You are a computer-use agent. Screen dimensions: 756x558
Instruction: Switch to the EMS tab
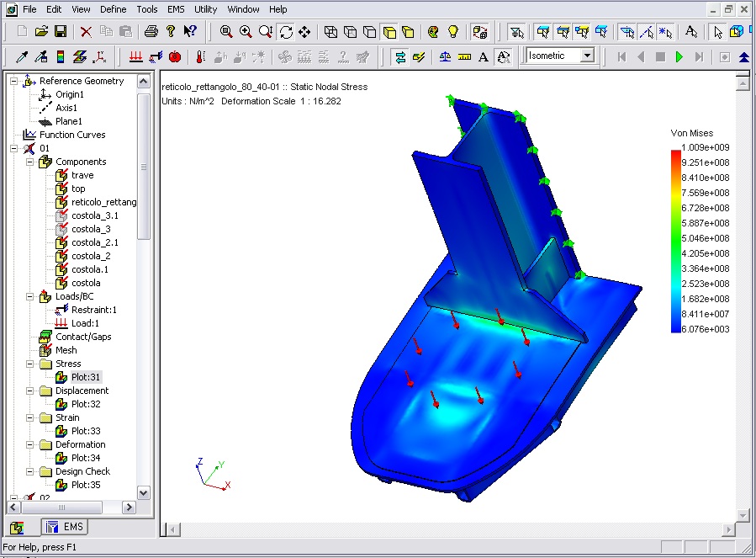[x=65, y=527]
